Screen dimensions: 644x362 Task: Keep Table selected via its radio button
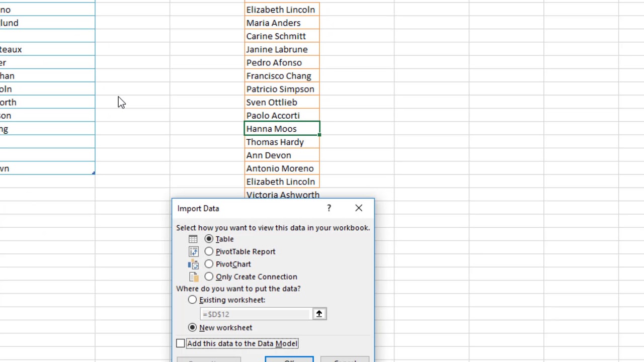click(x=209, y=239)
